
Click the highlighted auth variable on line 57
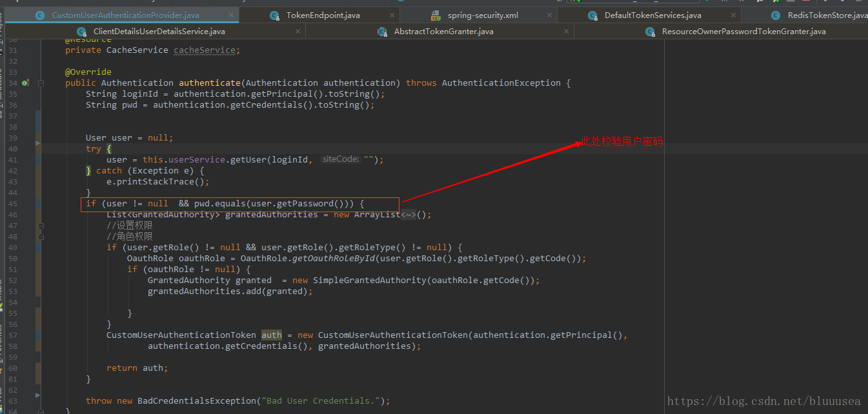272,335
